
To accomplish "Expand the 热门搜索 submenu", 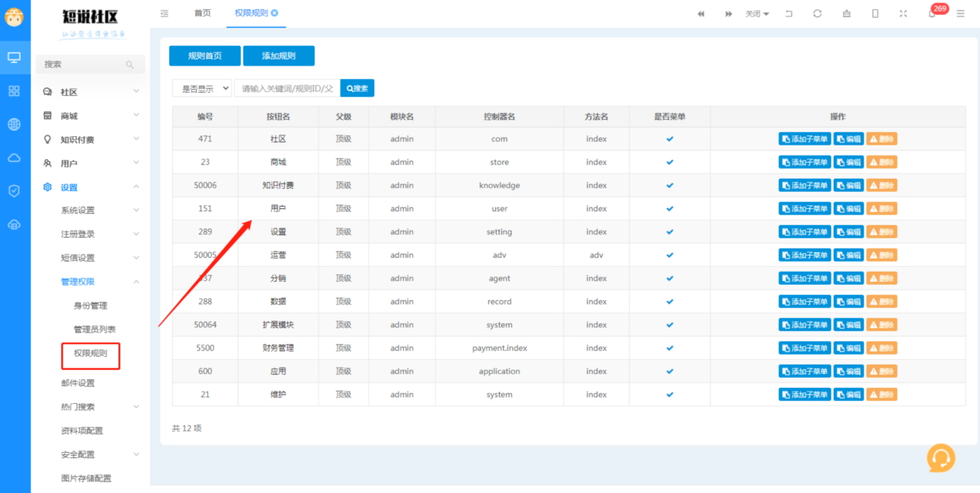I will pos(90,407).
